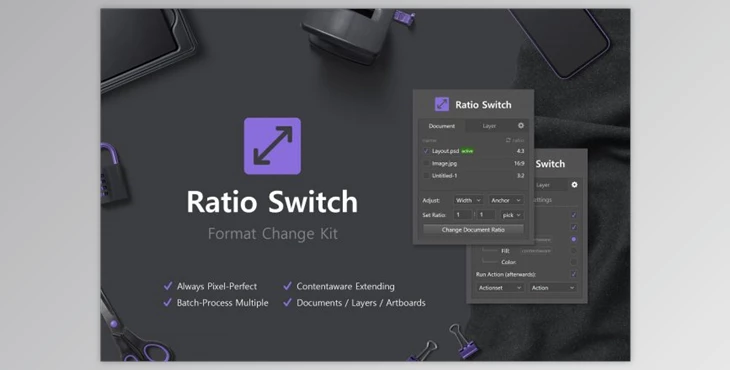Click the large Ratio Switch heading
Viewport: 730px width, 370px height.
click(272, 202)
